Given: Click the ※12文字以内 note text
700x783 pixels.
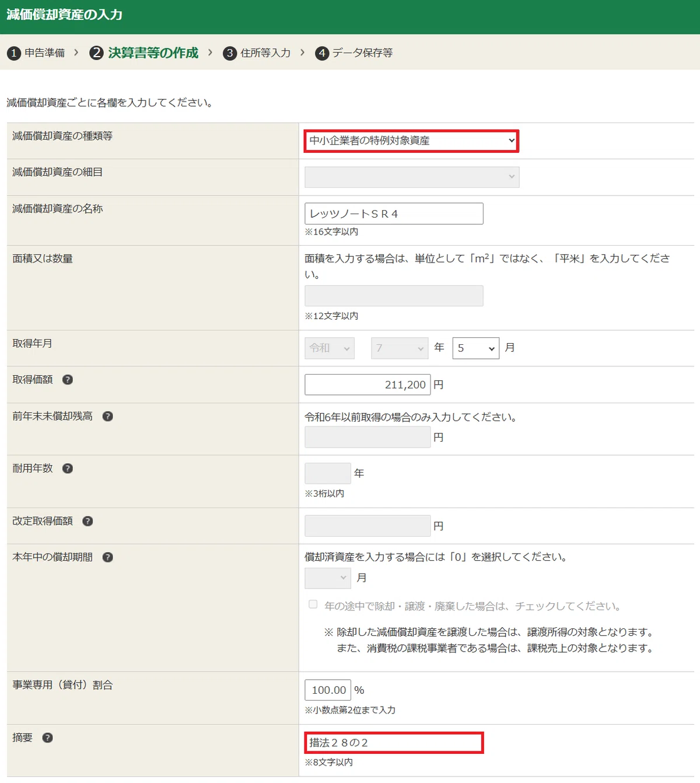Looking at the screenshot, I should pos(331,316).
